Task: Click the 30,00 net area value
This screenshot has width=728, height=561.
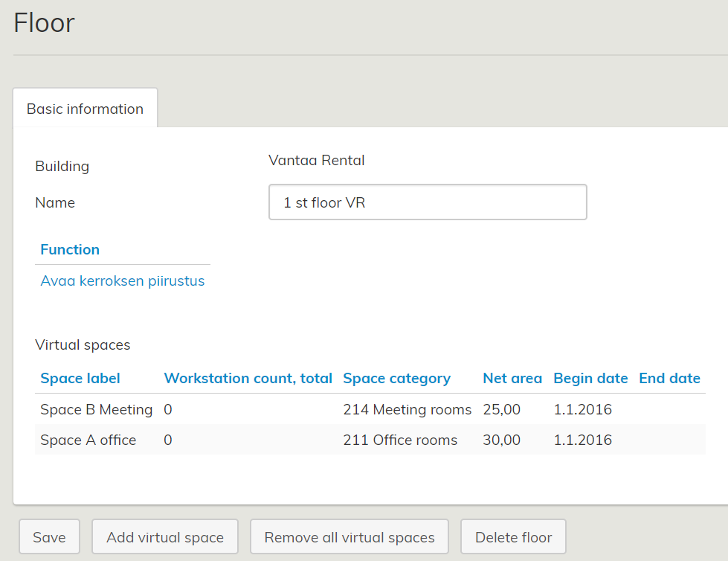Action: [502, 440]
